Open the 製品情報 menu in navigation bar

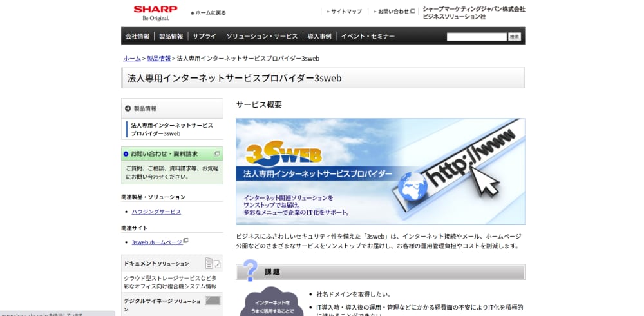pyautogui.click(x=171, y=36)
